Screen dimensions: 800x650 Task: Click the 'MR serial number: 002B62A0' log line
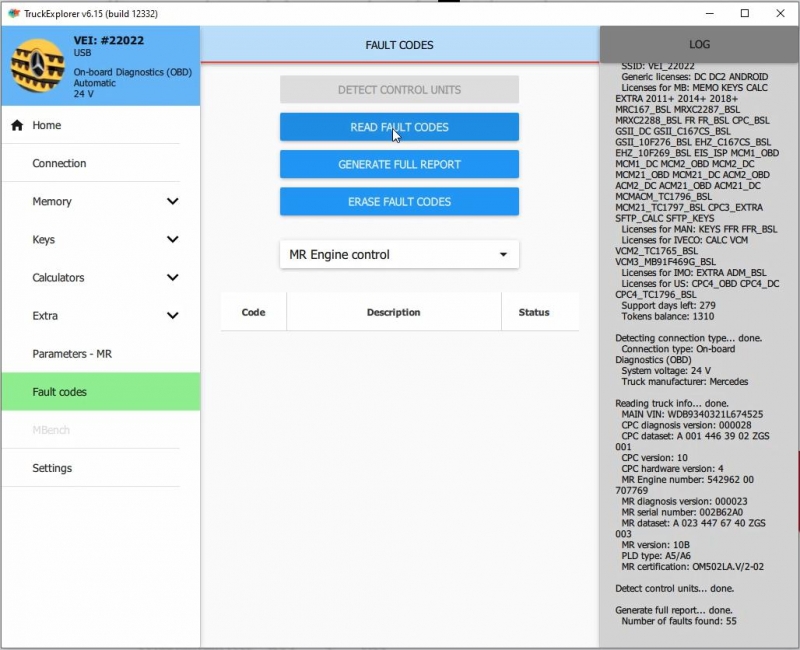pyautogui.click(x=682, y=512)
